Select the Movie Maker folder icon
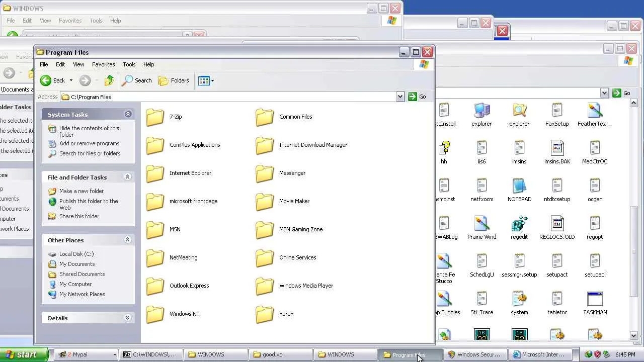Image resolution: width=644 pixels, height=362 pixels. tap(265, 202)
